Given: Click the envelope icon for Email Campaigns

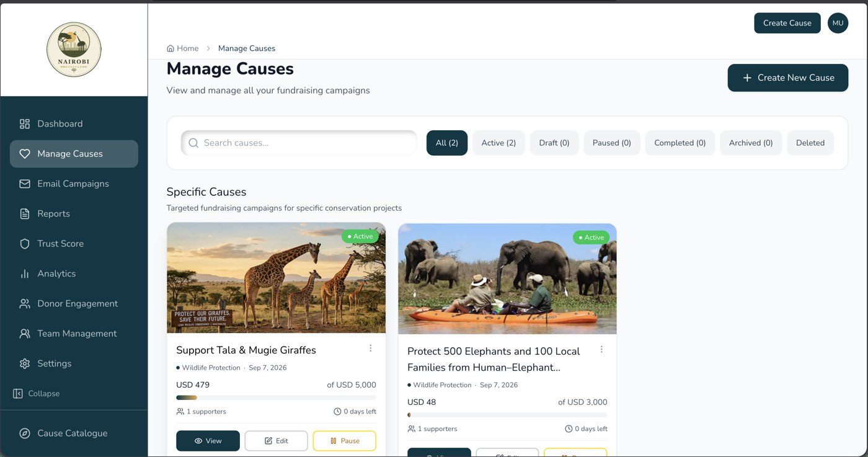Looking at the screenshot, I should 25,184.
